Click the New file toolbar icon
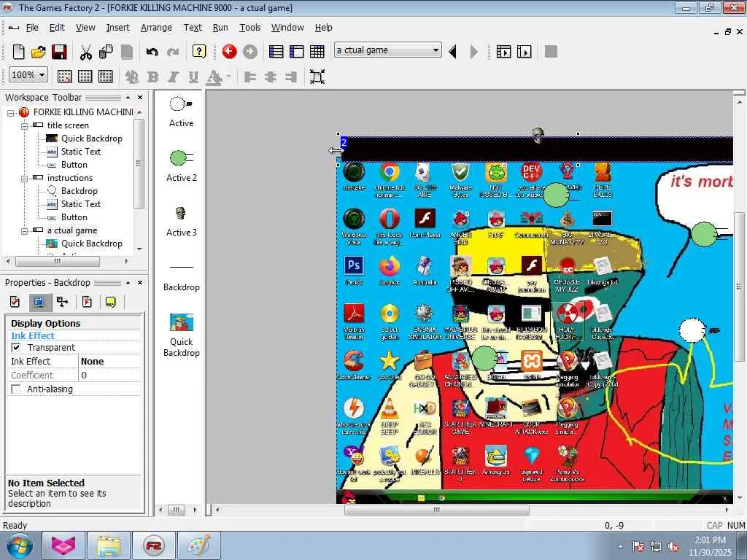This screenshot has width=747, height=560. pyautogui.click(x=18, y=52)
